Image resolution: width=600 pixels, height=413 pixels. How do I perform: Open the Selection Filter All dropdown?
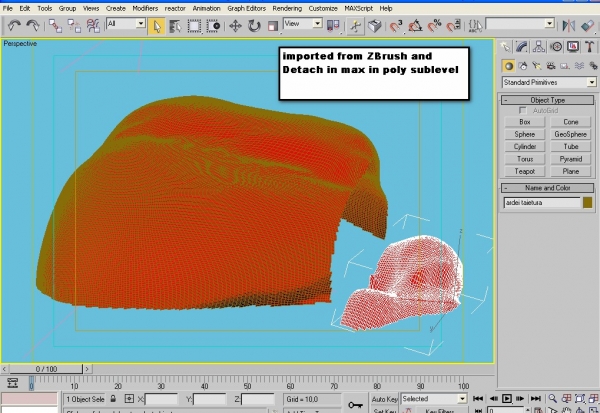point(126,24)
